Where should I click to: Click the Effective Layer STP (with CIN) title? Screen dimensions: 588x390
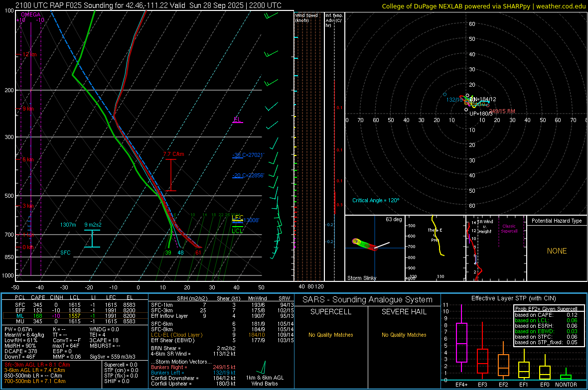tap(513, 298)
